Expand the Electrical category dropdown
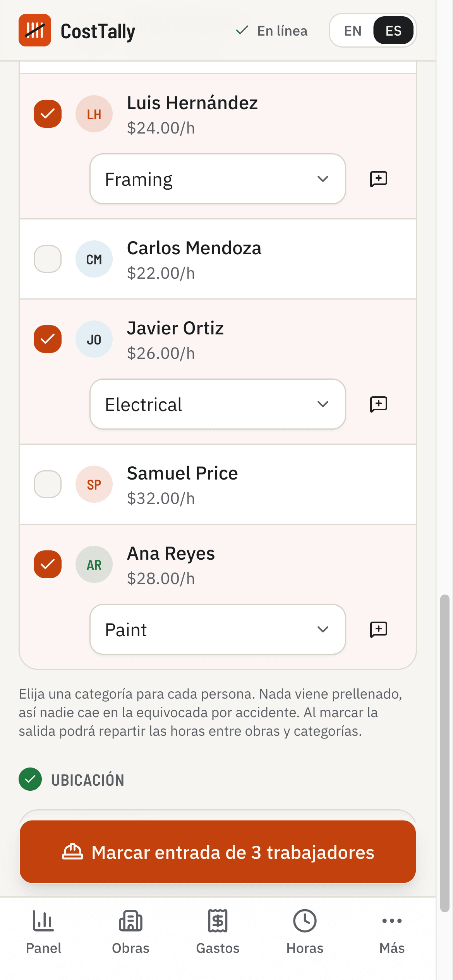The image size is (453, 980). point(218,404)
